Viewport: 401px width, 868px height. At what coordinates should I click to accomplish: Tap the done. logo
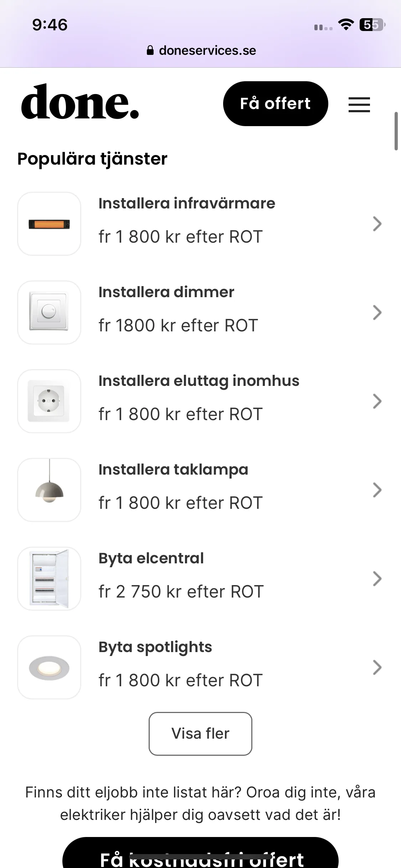coord(80,102)
